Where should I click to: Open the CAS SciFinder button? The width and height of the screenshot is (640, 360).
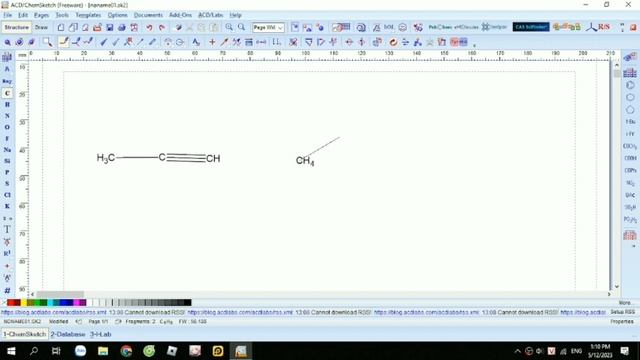coord(531,27)
